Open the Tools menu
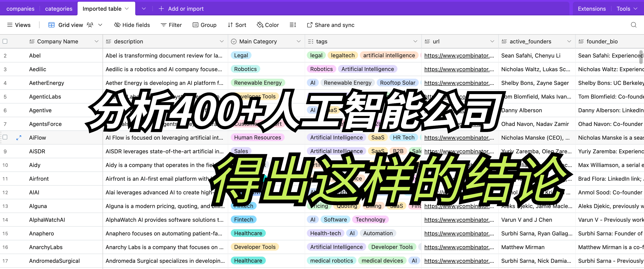 pos(627,9)
